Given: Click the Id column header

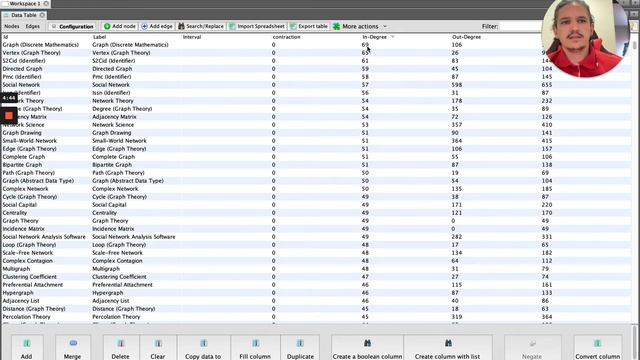Looking at the screenshot, I should (x=5, y=37).
